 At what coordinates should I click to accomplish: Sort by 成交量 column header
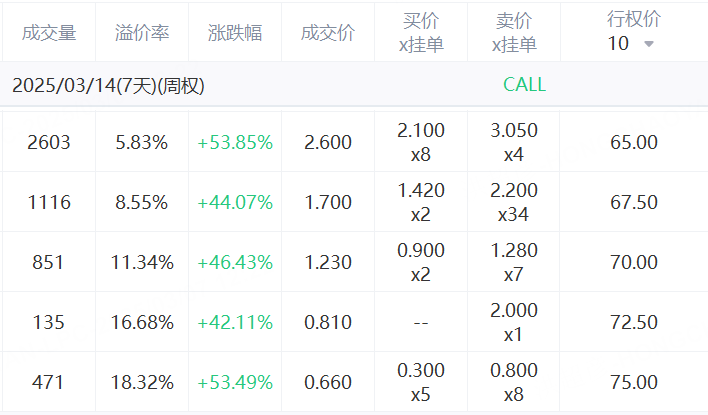[49, 33]
